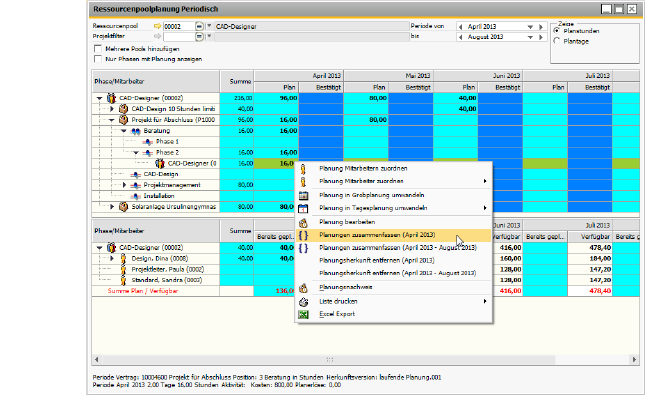645x397 pixels.
Task: Select the Planstunden radio button
Action: click(557, 31)
